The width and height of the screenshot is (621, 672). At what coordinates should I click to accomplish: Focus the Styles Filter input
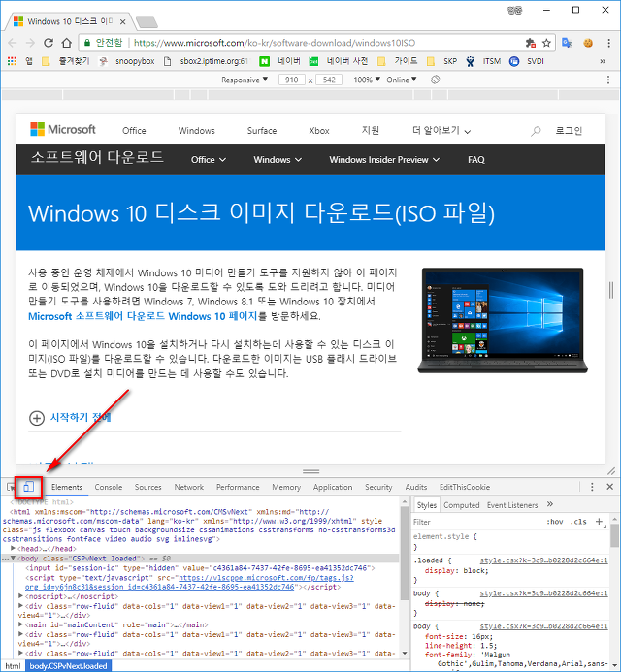click(476, 522)
